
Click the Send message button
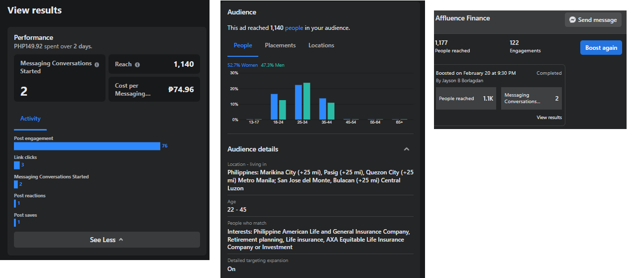(593, 20)
